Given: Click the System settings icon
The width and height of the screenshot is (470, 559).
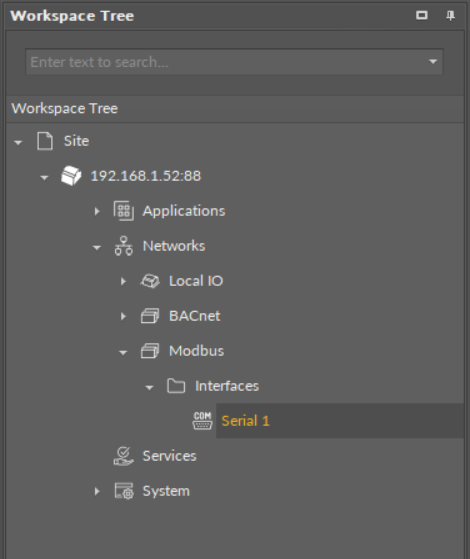Looking at the screenshot, I should point(124,491).
